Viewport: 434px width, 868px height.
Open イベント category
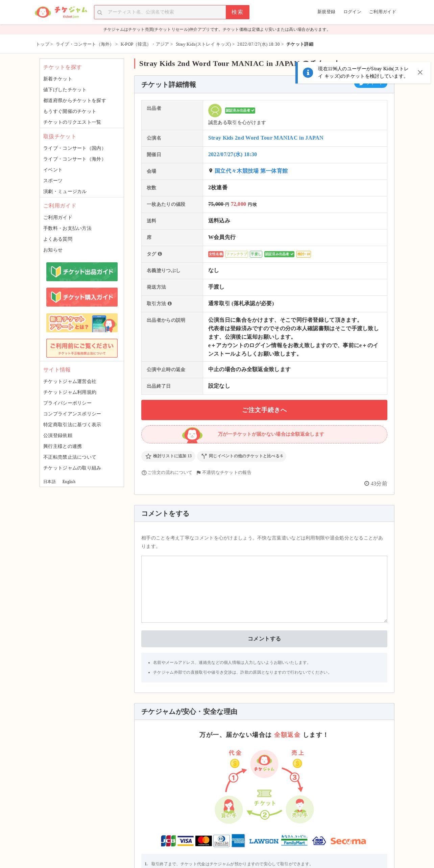pos(53,170)
